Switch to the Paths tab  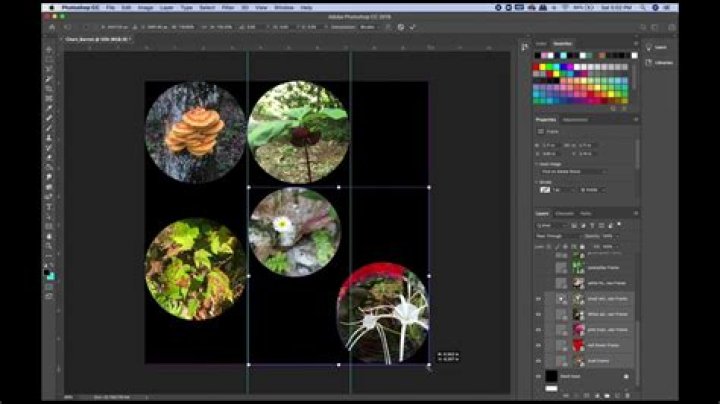pos(585,213)
